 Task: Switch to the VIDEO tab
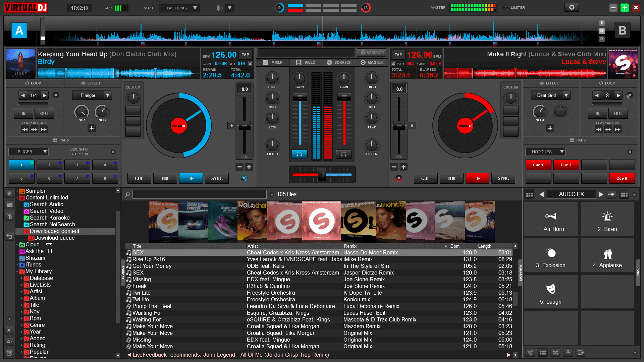[305, 62]
